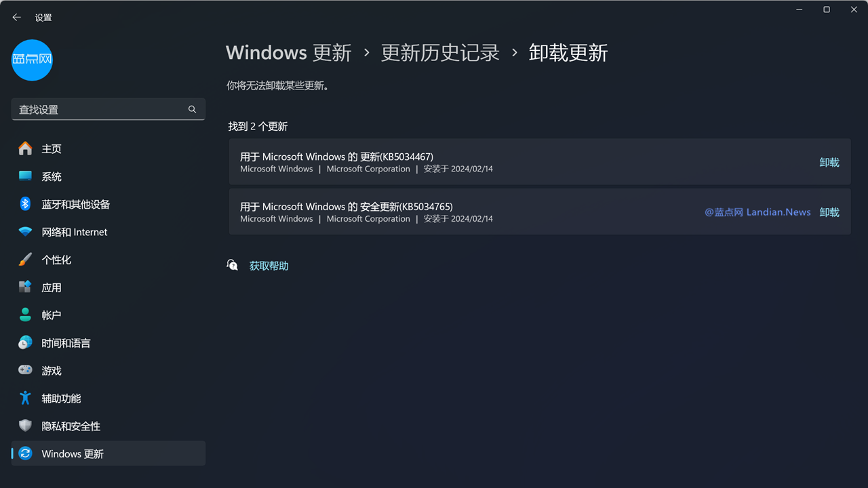
Task: Open the 蓝点网 user profile avatar
Action: point(32,60)
